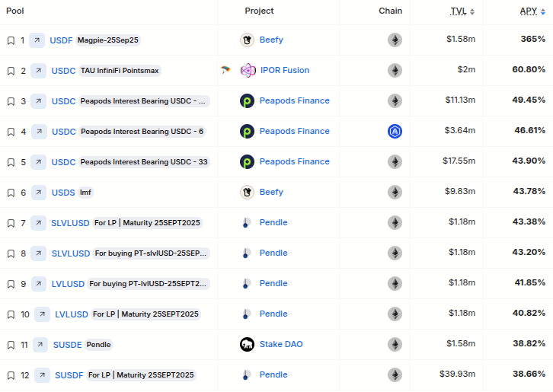This screenshot has height=392, width=553.
Task: Click the Project column header
Action: click(259, 11)
